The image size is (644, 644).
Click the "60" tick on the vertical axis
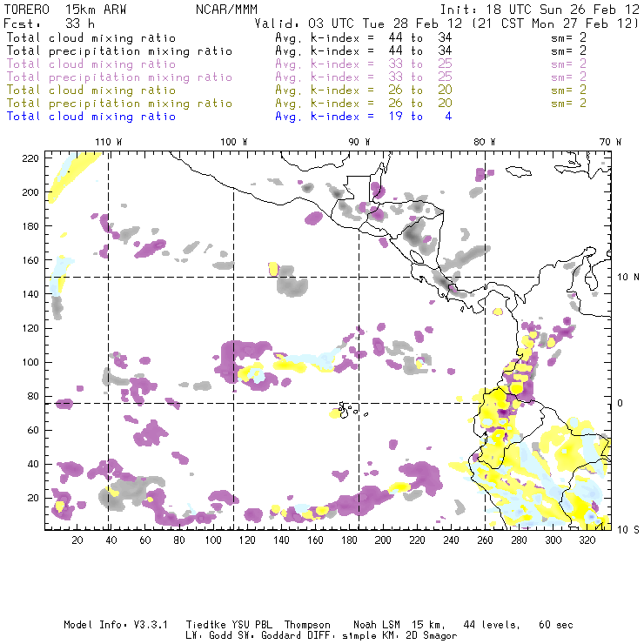coord(33,430)
